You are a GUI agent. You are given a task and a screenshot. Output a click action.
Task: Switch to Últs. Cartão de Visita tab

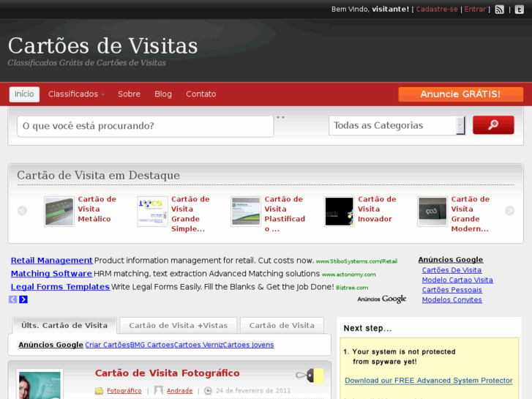click(64, 325)
